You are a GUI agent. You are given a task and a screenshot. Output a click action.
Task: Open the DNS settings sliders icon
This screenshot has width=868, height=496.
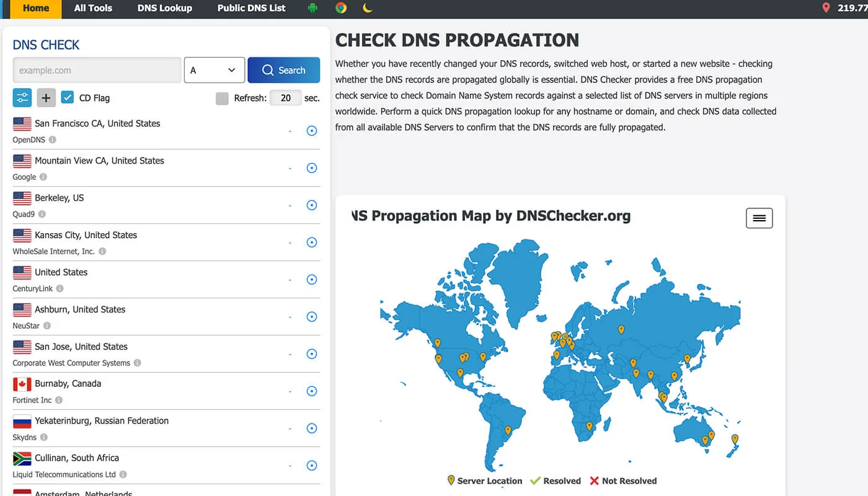coord(22,97)
